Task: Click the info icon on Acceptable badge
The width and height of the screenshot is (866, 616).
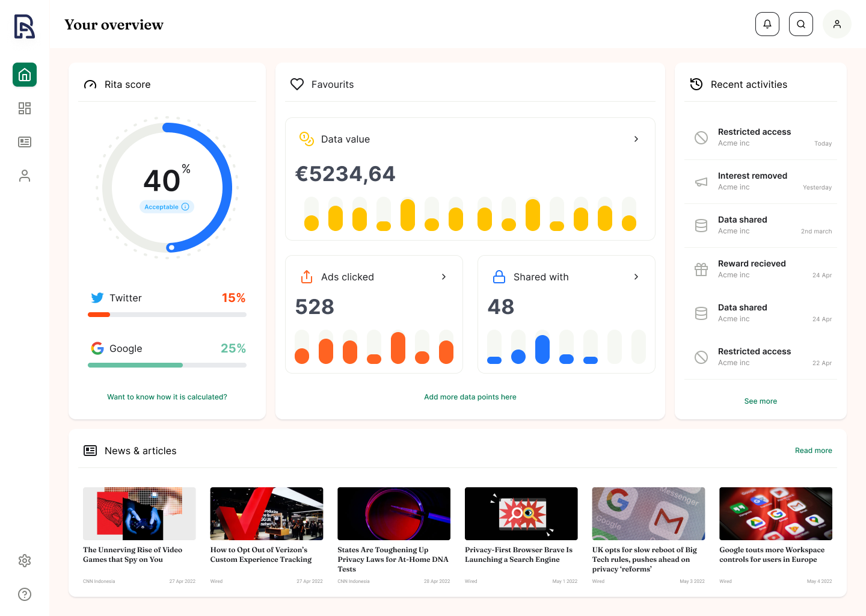Action: pyautogui.click(x=185, y=207)
